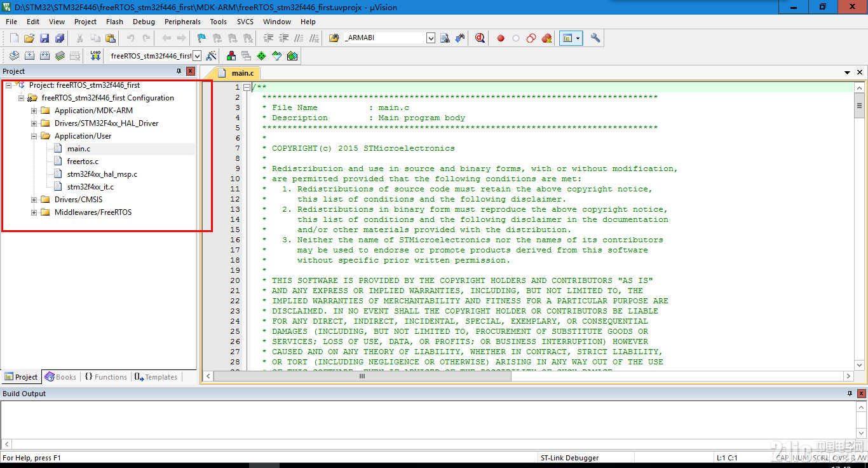868x468 pixels.
Task: Expand the Drivers/CMSIS folder
Action: click(x=34, y=199)
